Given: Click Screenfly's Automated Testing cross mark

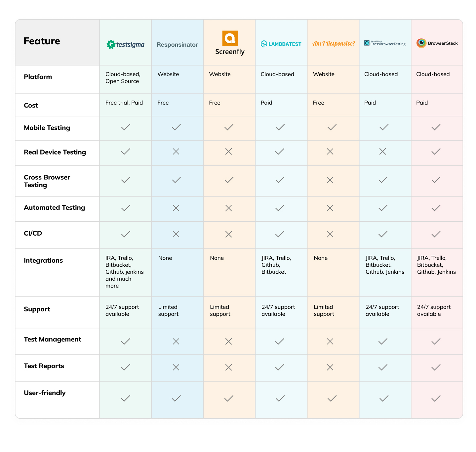Looking at the screenshot, I should point(228,208).
